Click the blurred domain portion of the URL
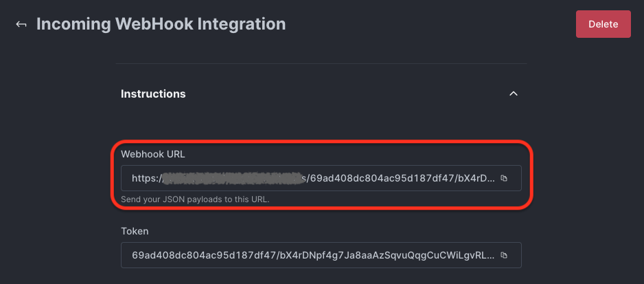The image size is (644, 284). coord(233,178)
